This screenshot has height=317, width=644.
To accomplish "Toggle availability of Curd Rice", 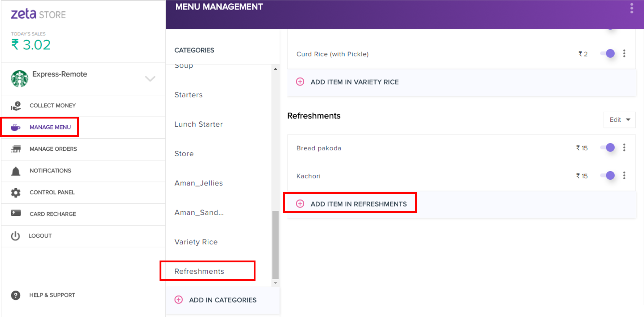I will tap(608, 54).
